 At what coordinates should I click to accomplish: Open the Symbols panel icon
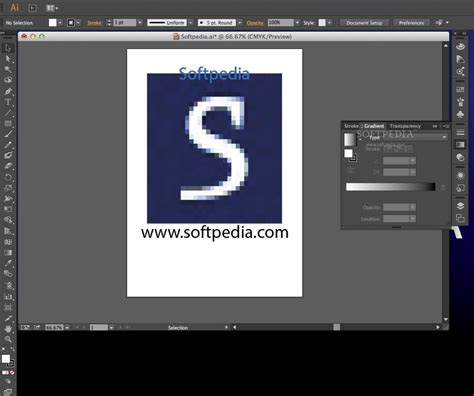click(x=460, y=114)
